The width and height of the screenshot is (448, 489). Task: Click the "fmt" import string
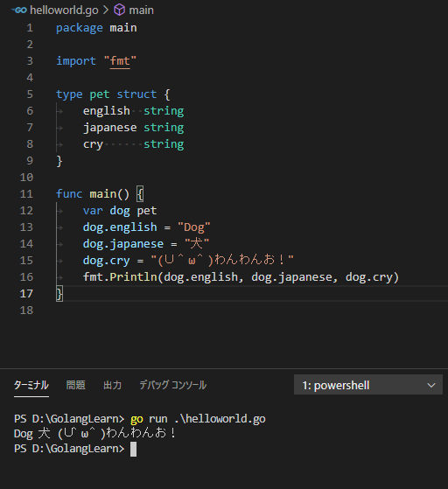click(x=120, y=61)
